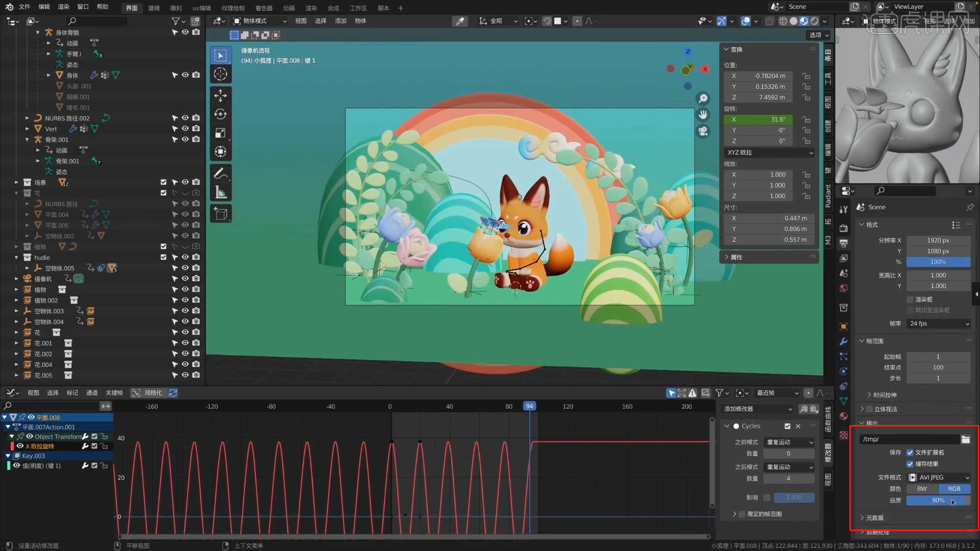Click the 规格化 button in graph editor
Image resolution: width=980 pixels, height=551 pixels.
pyautogui.click(x=148, y=393)
